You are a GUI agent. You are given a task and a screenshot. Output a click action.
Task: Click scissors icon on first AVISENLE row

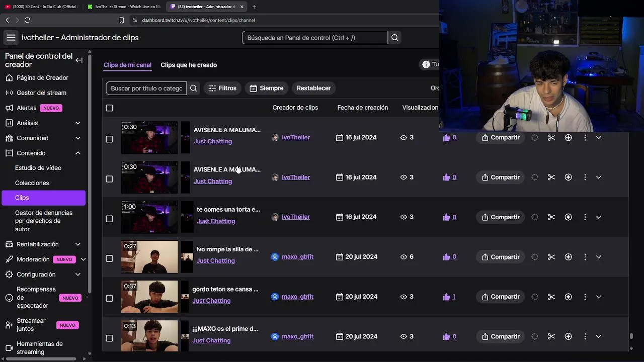pos(551,137)
